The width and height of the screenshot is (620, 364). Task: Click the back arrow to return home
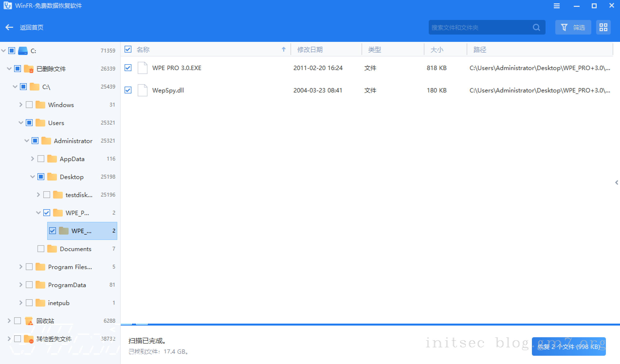coord(9,27)
